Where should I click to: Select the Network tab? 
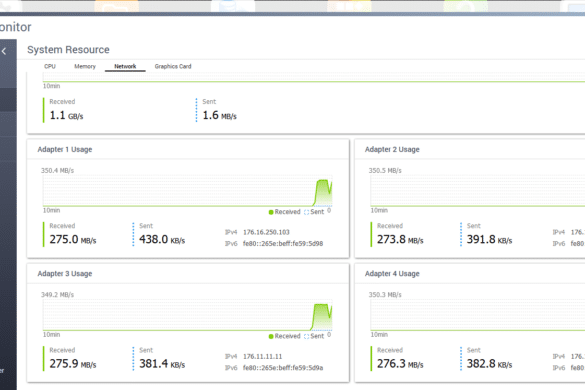point(125,66)
